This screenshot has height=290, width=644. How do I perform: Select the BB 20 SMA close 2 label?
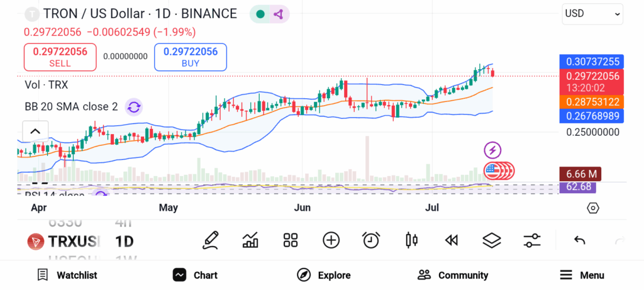[72, 107]
